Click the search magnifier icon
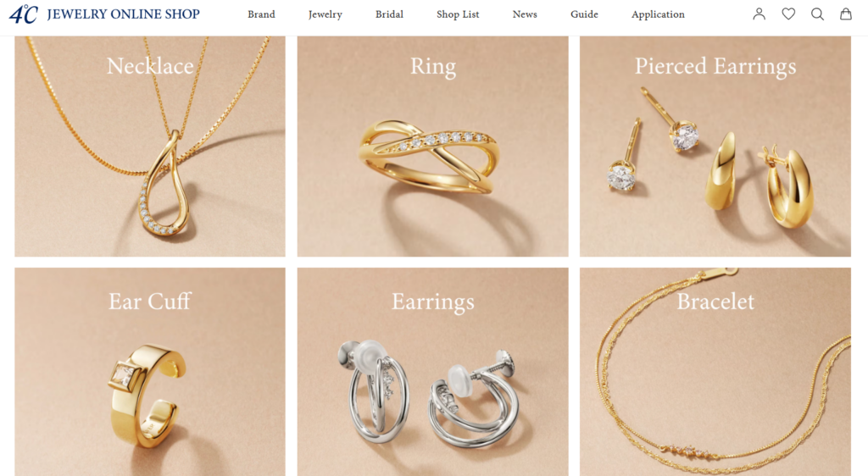 (817, 14)
